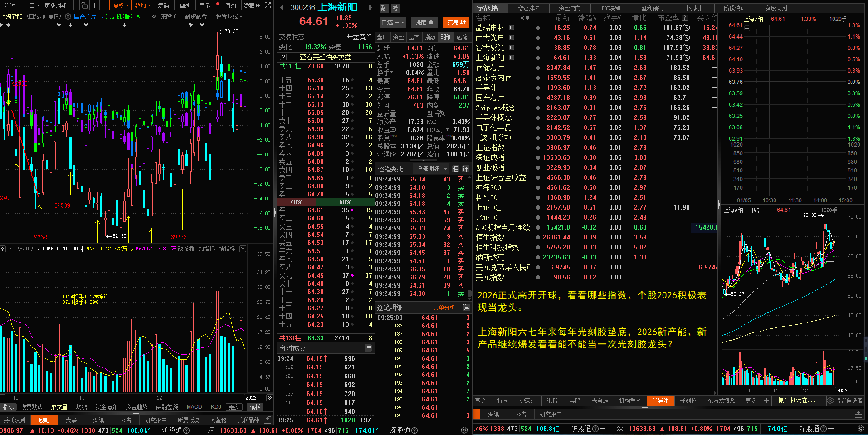Click the lock icon in chart toolbar
Viewport: 868px width, 435px height.
(85, 5)
